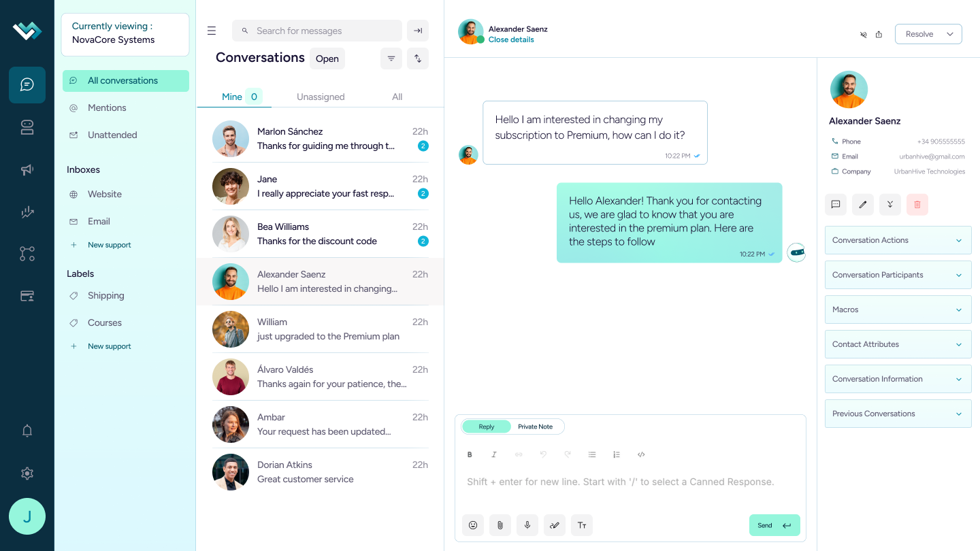Open the Resolve dropdown button
Image resolution: width=980 pixels, height=551 pixels.
click(928, 34)
